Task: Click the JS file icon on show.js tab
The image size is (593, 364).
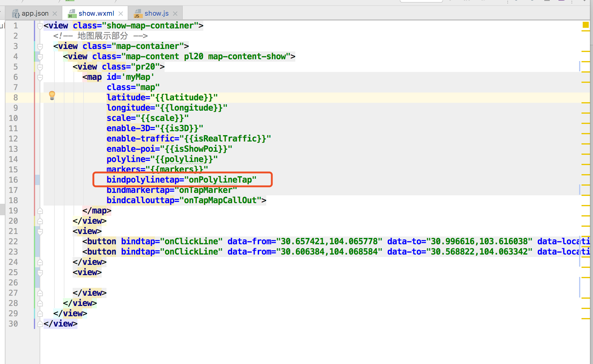Action: (138, 14)
